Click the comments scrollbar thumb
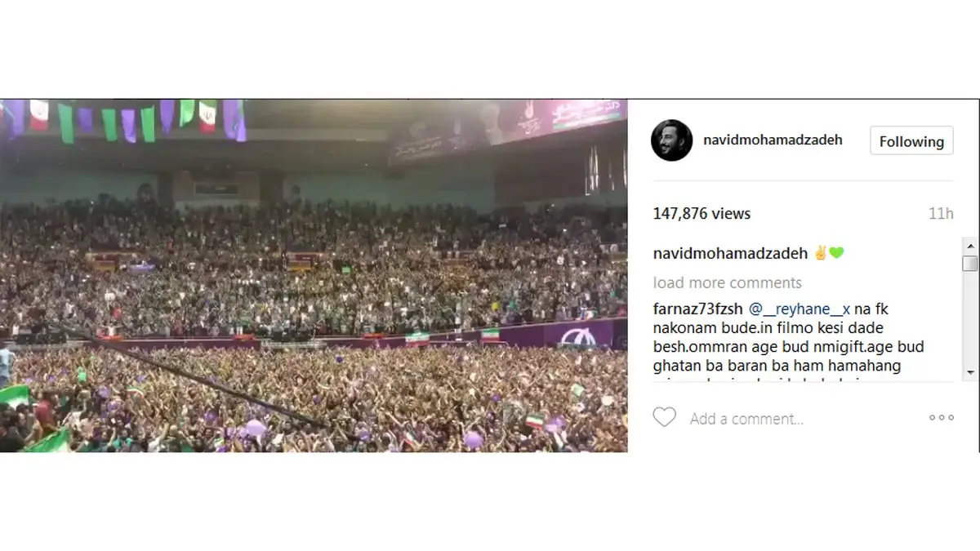The height and width of the screenshot is (551, 980). [969, 263]
